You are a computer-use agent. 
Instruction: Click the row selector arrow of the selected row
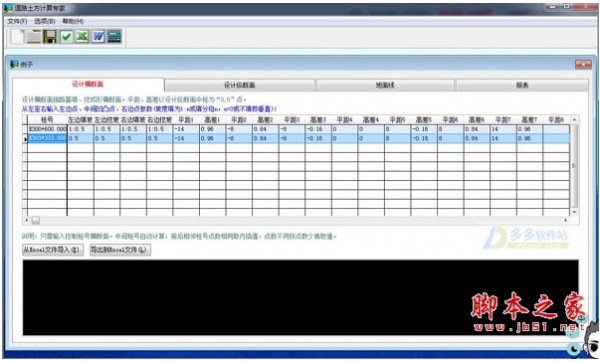pos(25,139)
